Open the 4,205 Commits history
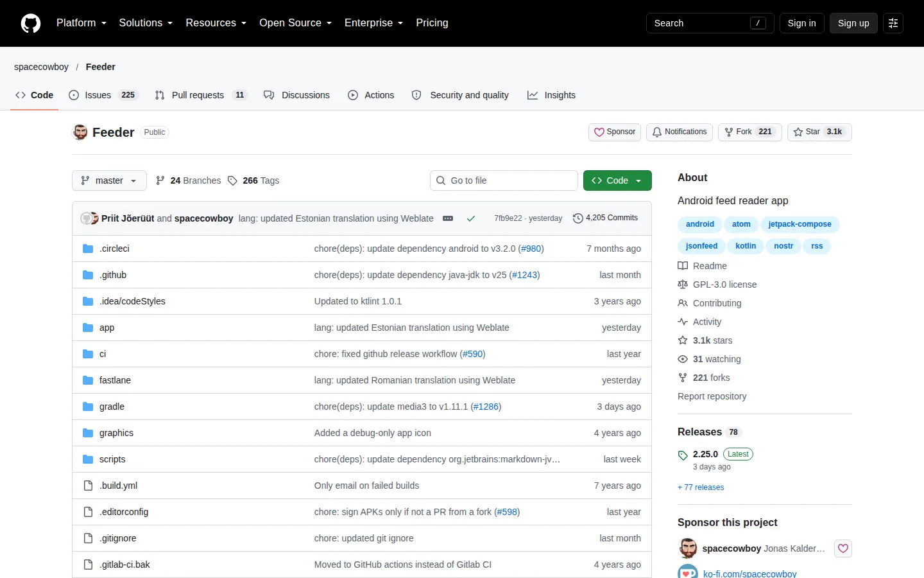Viewport: 924px width, 578px height. 605,218
